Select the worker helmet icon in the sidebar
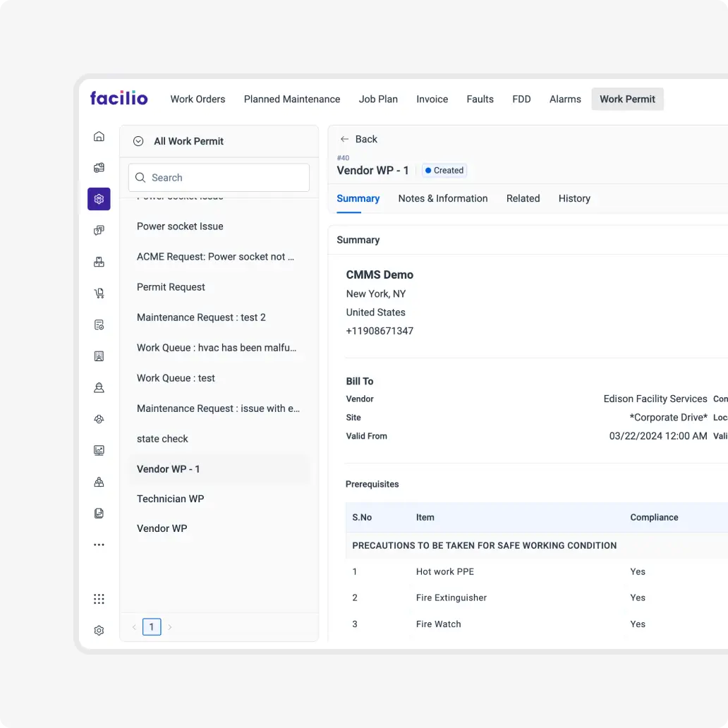Viewport: 728px width, 728px height. tap(99, 387)
